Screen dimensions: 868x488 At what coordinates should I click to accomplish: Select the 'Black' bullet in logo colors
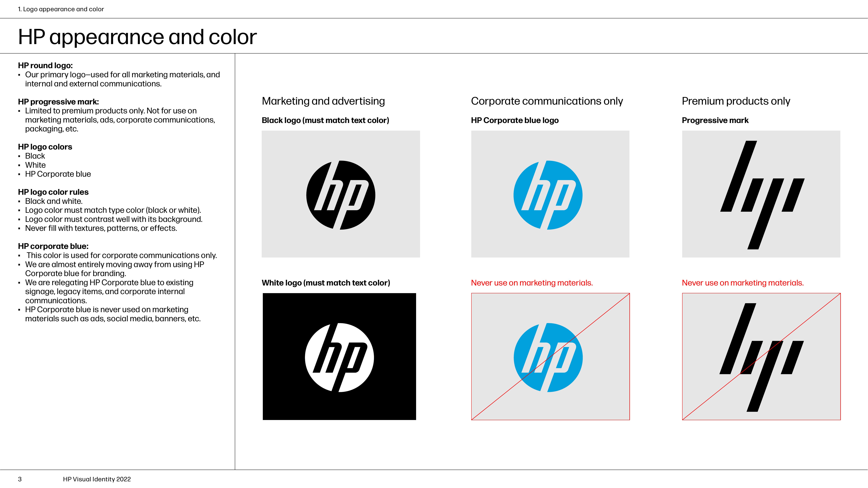[x=35, y=156]
